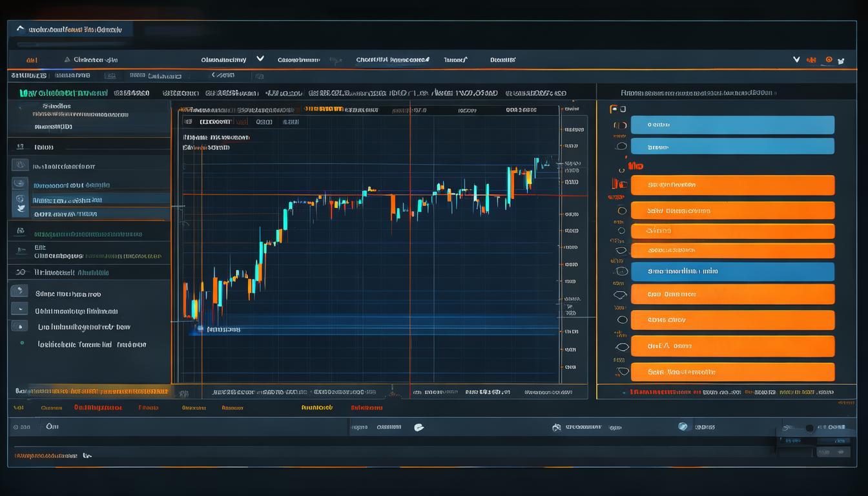Click the last orange button in the right panel
Viewport: 868px width, 496px height.
pos(732,372)
